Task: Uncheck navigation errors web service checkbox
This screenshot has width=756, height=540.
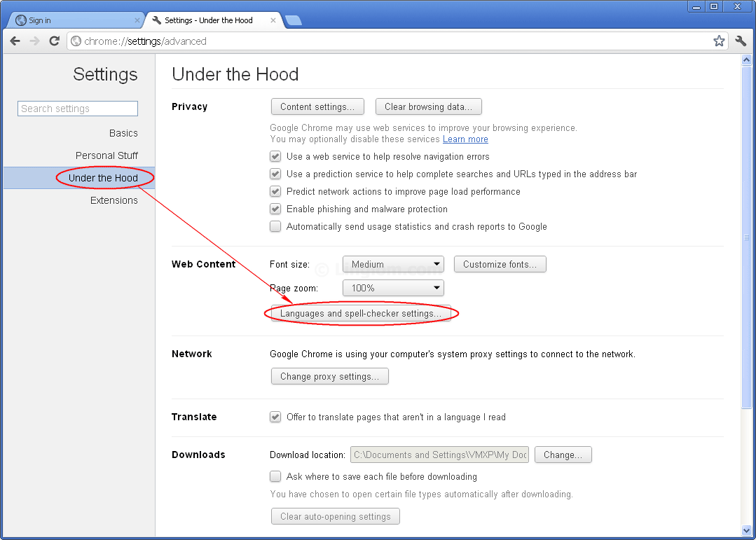Action: point(275,157)
